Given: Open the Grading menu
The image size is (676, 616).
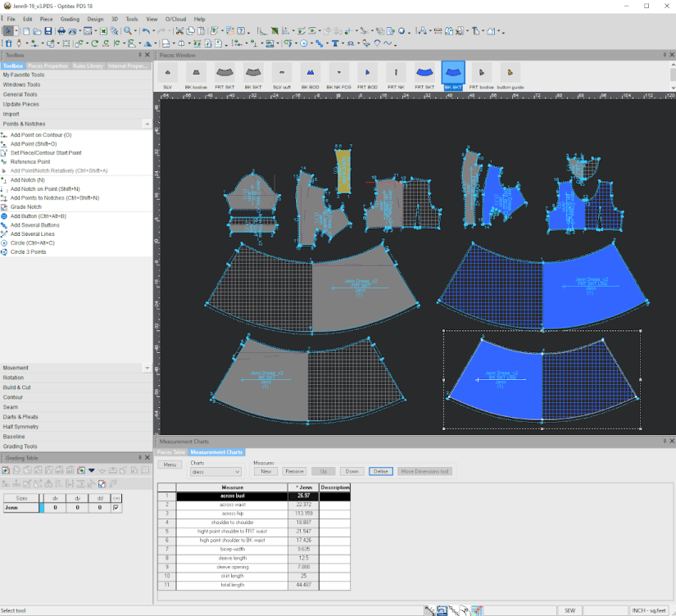Looking at the screenshot, I should (x=70, y=19).
